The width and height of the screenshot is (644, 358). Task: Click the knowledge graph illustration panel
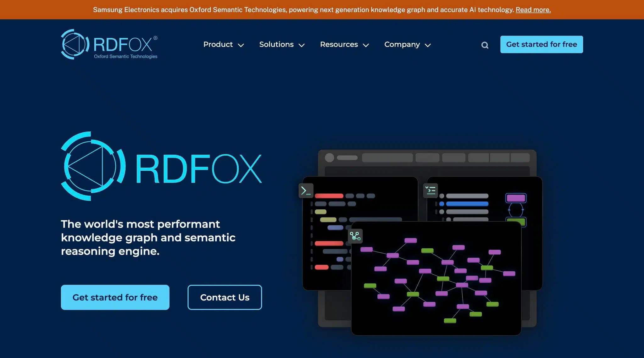[x=436, y=278]
